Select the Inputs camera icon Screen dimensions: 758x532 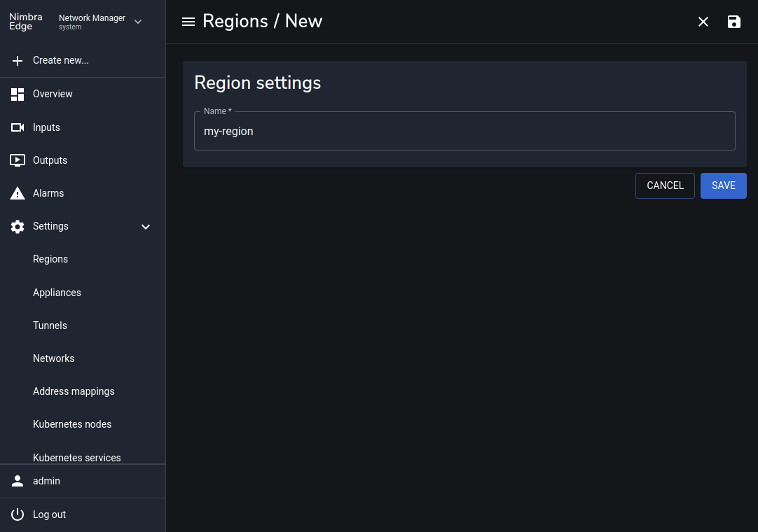(18, 127)
